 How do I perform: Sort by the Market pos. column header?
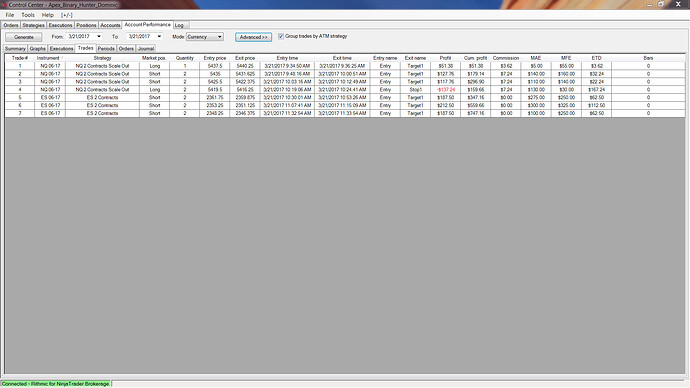154,58
